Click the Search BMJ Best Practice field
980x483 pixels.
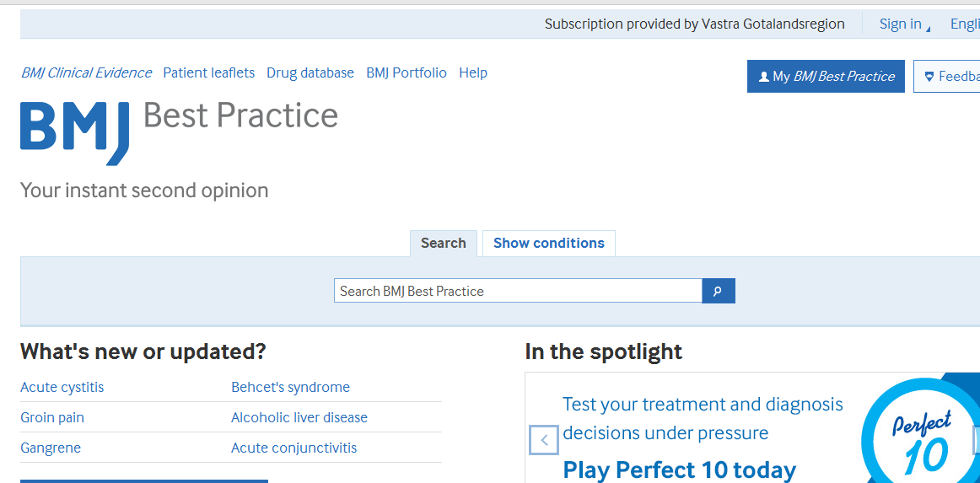click(518, 291)
